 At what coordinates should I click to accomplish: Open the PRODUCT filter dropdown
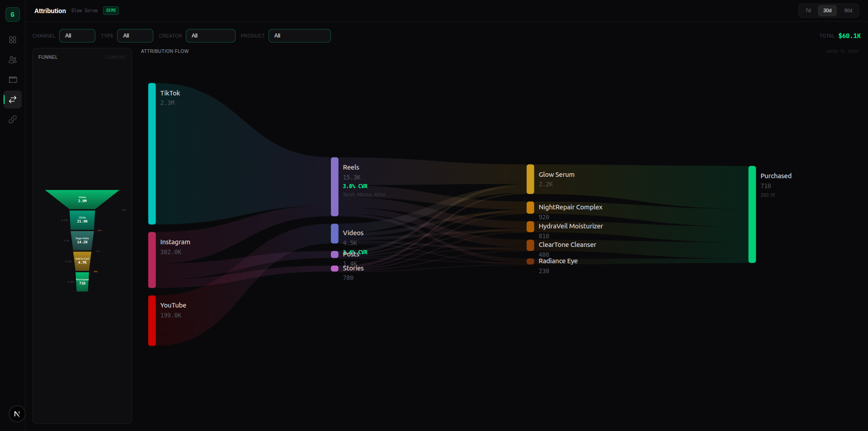pos(299,36)
